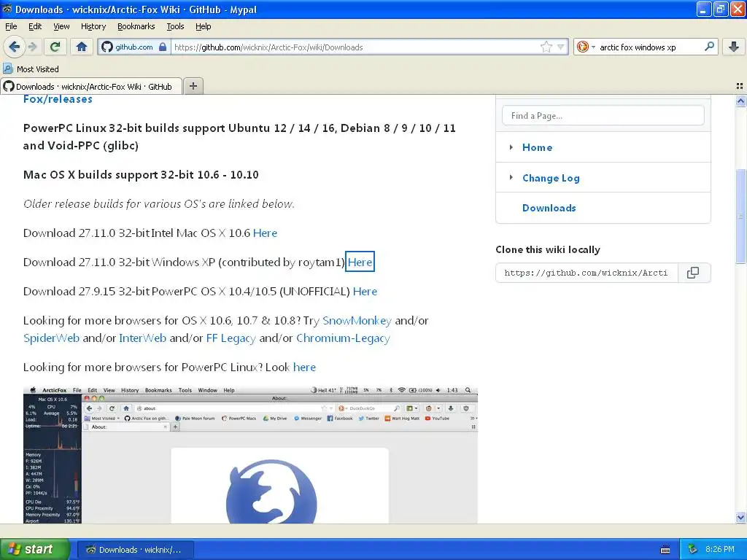The image size is (747, 560).
Task: Select the Downloads wicknix/Arctic-Fox Wiki tab
Action: [x=91, y=86]
